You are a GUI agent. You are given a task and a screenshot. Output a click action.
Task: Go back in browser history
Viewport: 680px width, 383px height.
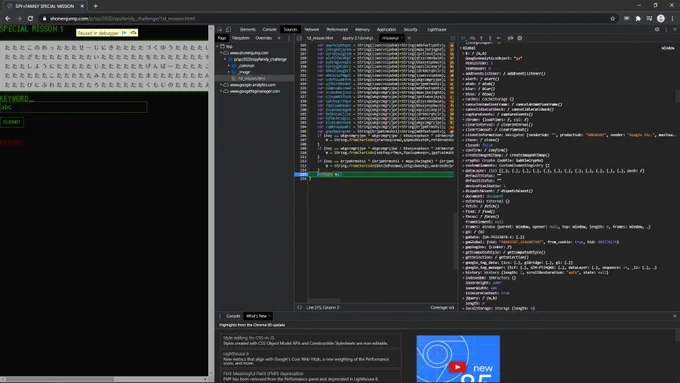pos(8,19)
